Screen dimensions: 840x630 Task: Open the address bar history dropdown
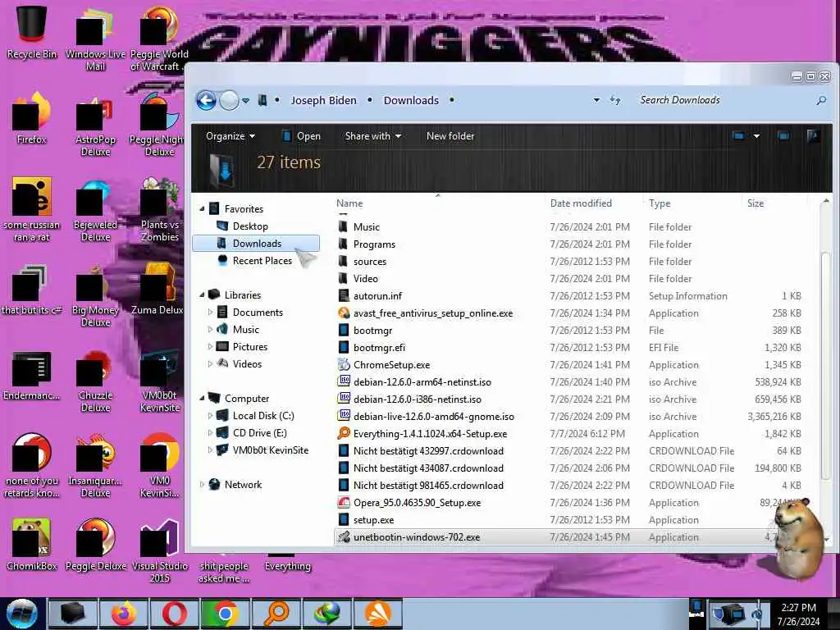(x=596, y=100)
